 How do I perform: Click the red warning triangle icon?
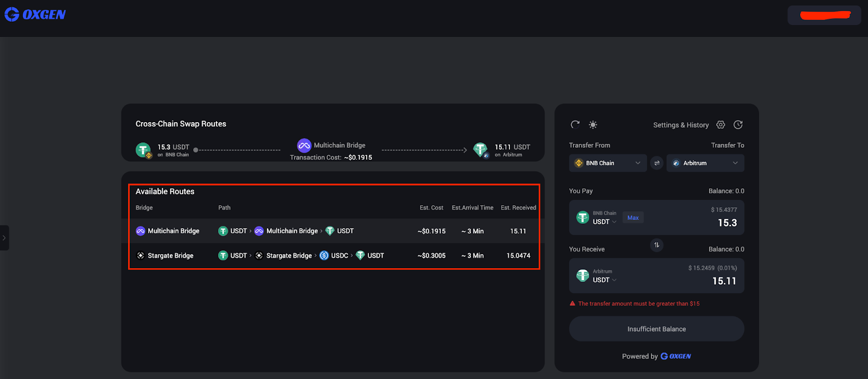[x=572, y=304]
